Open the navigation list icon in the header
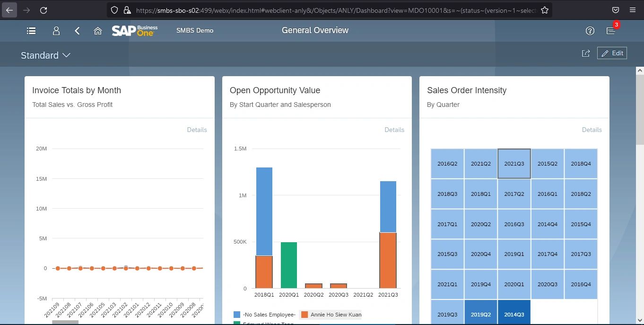This screenshot has height=325, width=644. pos(31,30)
